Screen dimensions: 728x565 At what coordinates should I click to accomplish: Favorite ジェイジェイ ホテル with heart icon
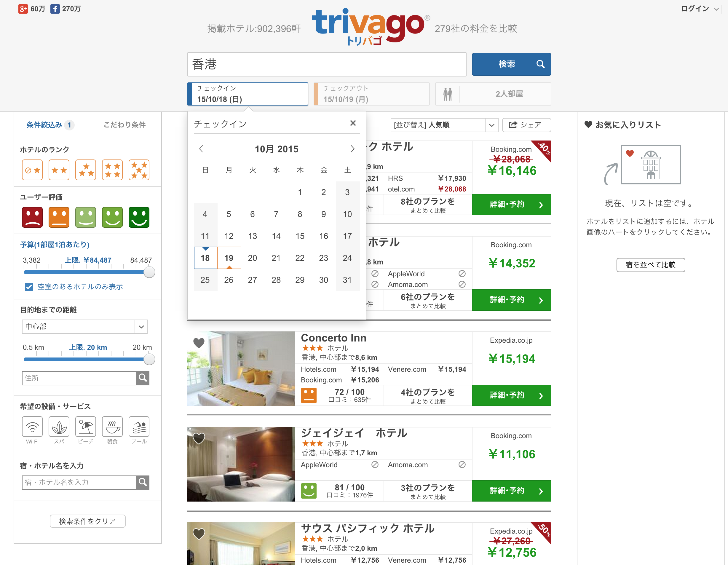tap(199, 438)
